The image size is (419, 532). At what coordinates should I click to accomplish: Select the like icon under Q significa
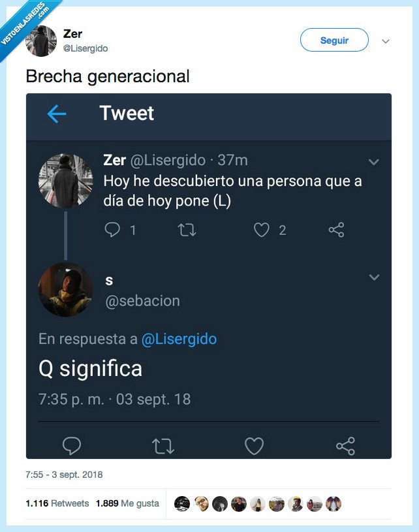click(253, 446)
